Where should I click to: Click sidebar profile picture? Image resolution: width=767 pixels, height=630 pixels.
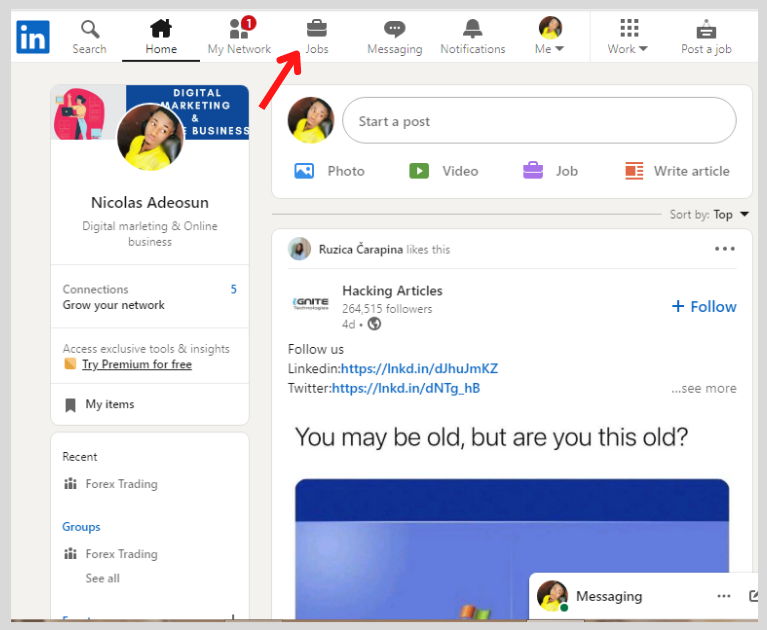150,137
